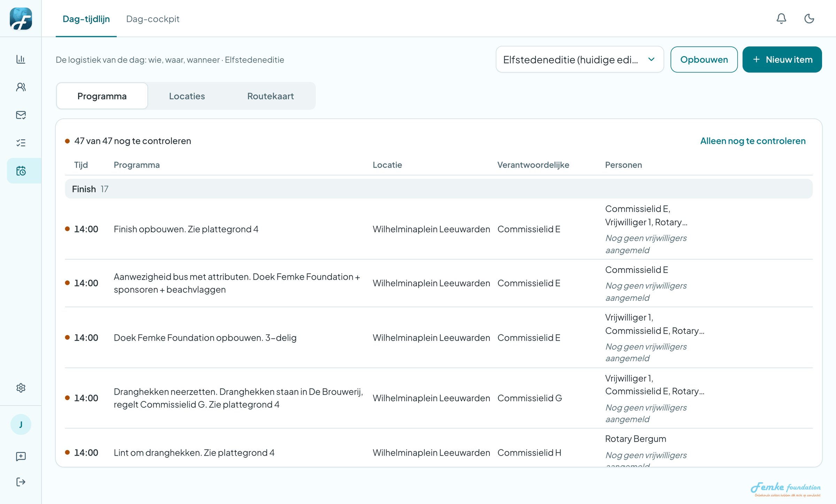The width and height of the screenshot is (836, 504).
Task: Open notifications bell icon
Action: tap(781, 18)
